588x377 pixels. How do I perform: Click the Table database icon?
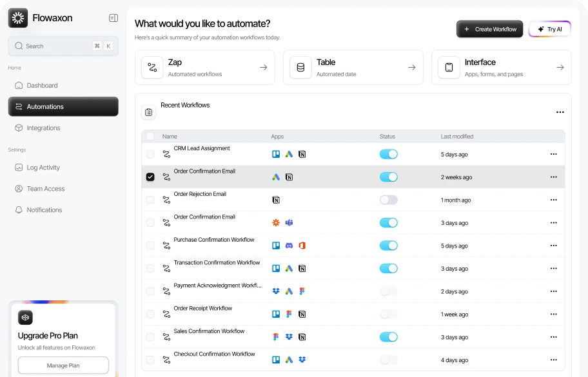[300, 67]
